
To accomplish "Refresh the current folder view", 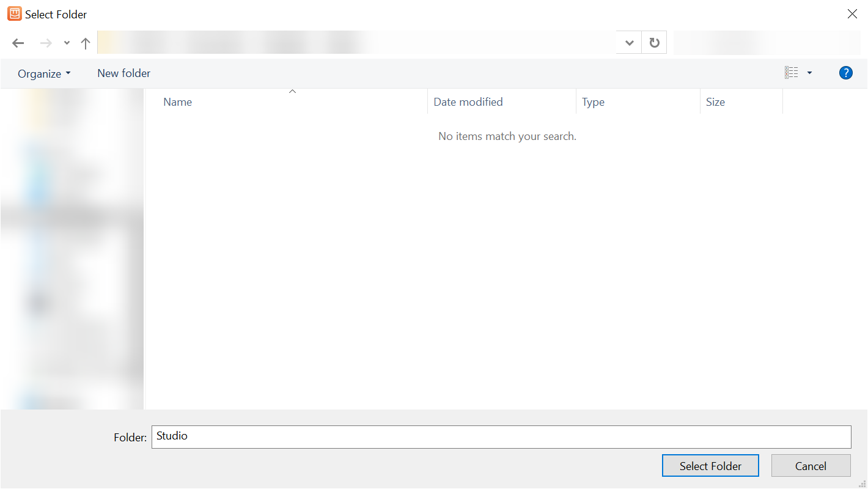I will pyautogui.click(x=654, y=42).
